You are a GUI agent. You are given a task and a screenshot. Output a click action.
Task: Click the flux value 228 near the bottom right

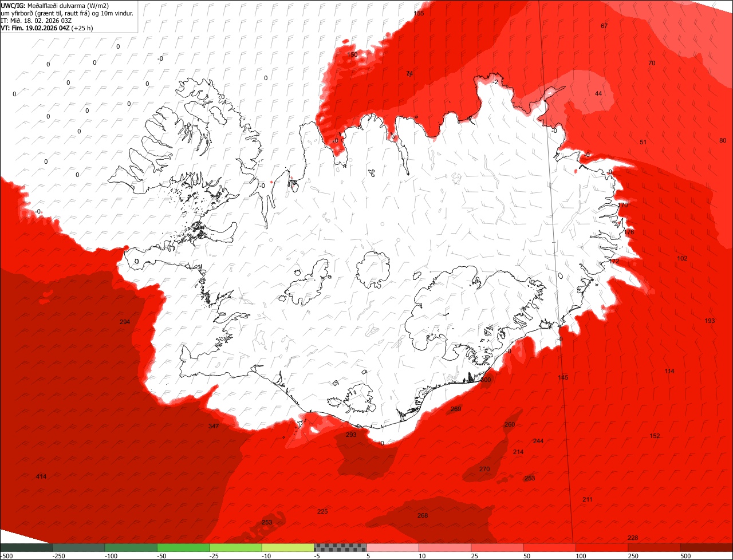click(x=633, y=538)
